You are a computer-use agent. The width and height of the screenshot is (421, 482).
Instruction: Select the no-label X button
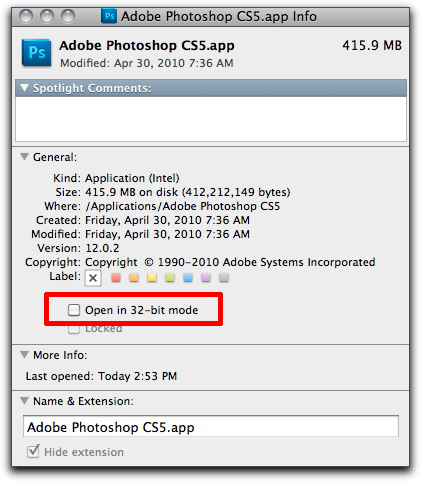coord(93,278)
